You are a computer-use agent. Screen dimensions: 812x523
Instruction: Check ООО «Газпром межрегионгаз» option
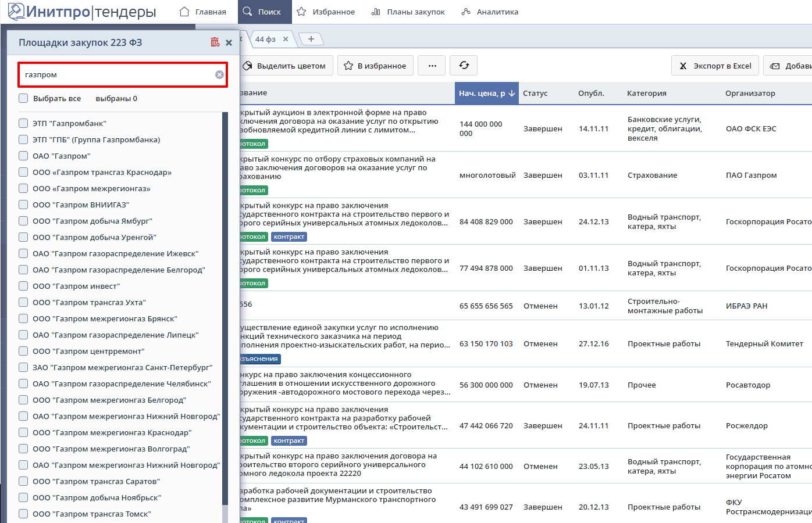tap(23, 188)
